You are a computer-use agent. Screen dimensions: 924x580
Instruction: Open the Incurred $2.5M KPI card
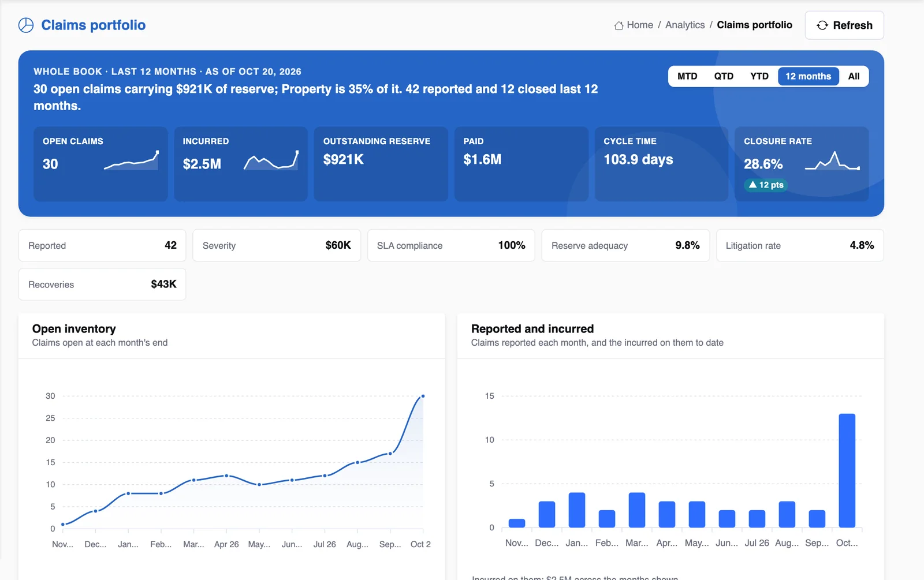241,164
